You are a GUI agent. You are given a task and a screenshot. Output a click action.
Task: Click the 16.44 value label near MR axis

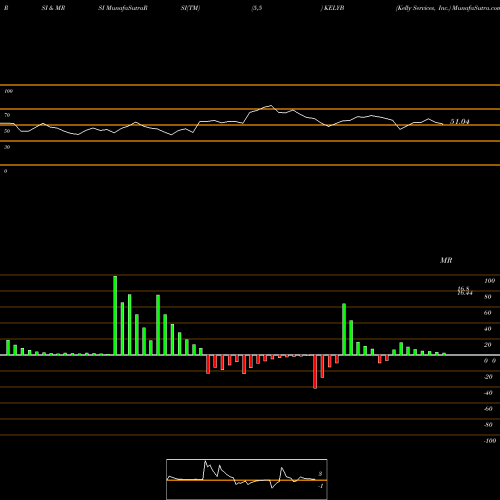pos(465,293)
